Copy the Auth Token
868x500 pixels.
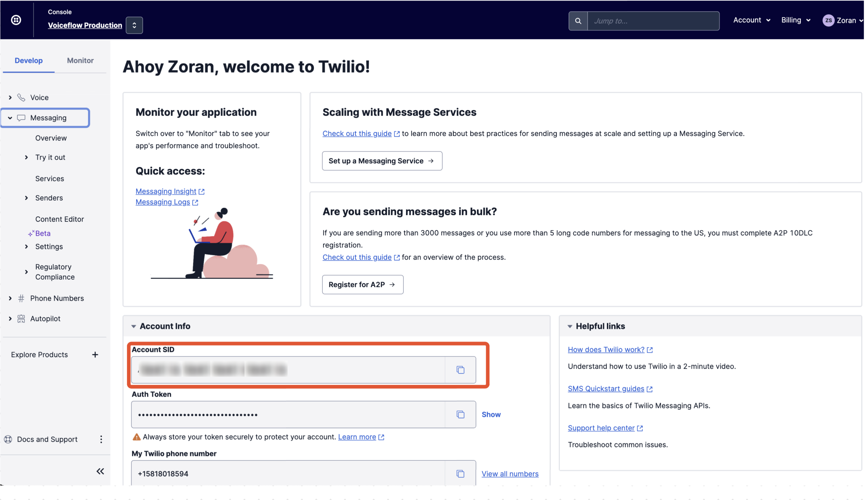(460, 414)
